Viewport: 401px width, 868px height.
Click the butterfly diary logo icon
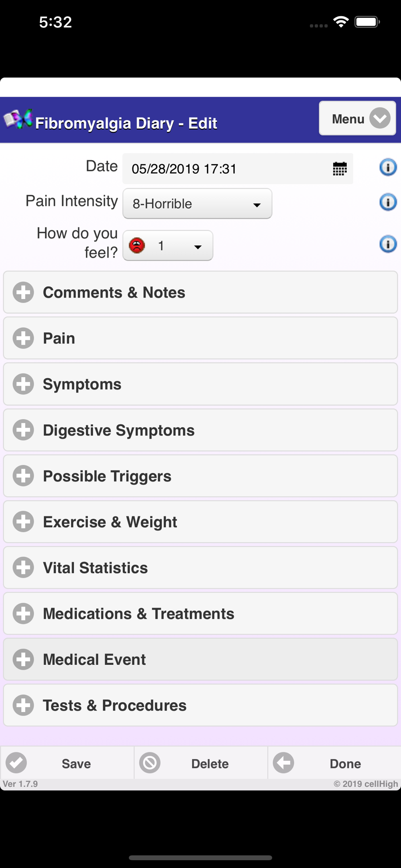pos(18,119)
